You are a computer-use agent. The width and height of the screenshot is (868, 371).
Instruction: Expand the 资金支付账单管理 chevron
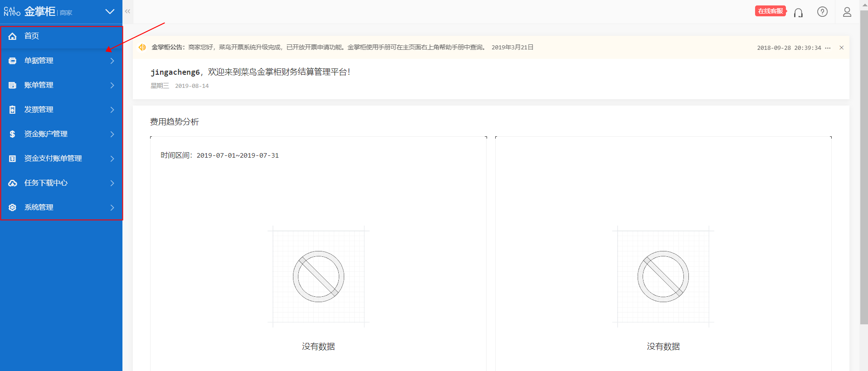click(112, 159)
